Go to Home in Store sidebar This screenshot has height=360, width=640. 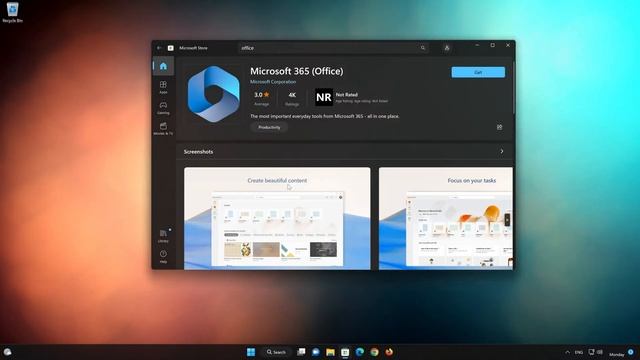point(163,66)
